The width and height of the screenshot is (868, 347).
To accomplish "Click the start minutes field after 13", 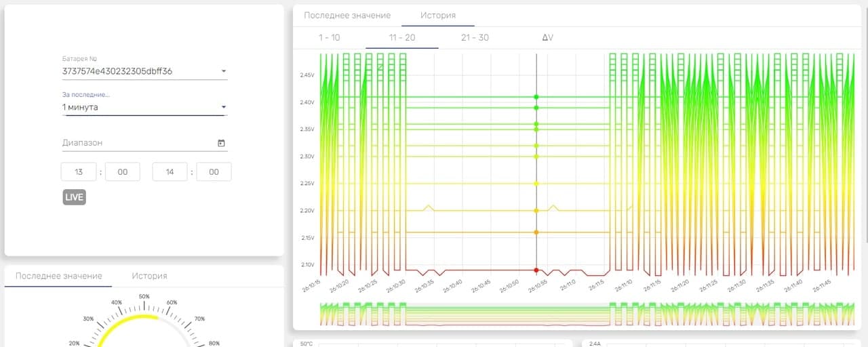I will tap(122, 172).
